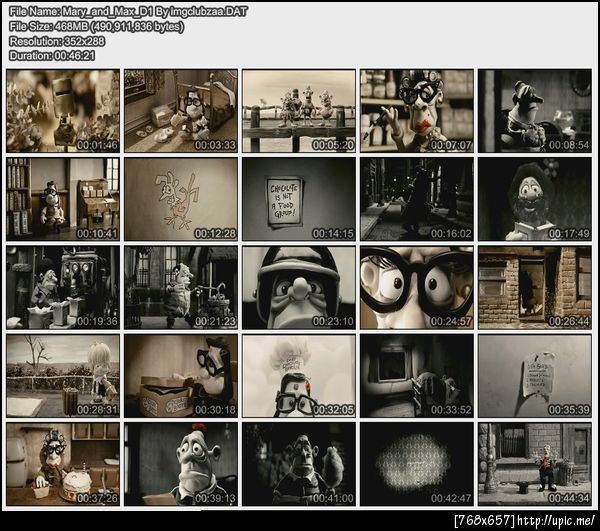The width and height of the screenshot is (600, 531).
Task: Open the thumbnail at 00:33:52
Action: (x=417, y=376)
